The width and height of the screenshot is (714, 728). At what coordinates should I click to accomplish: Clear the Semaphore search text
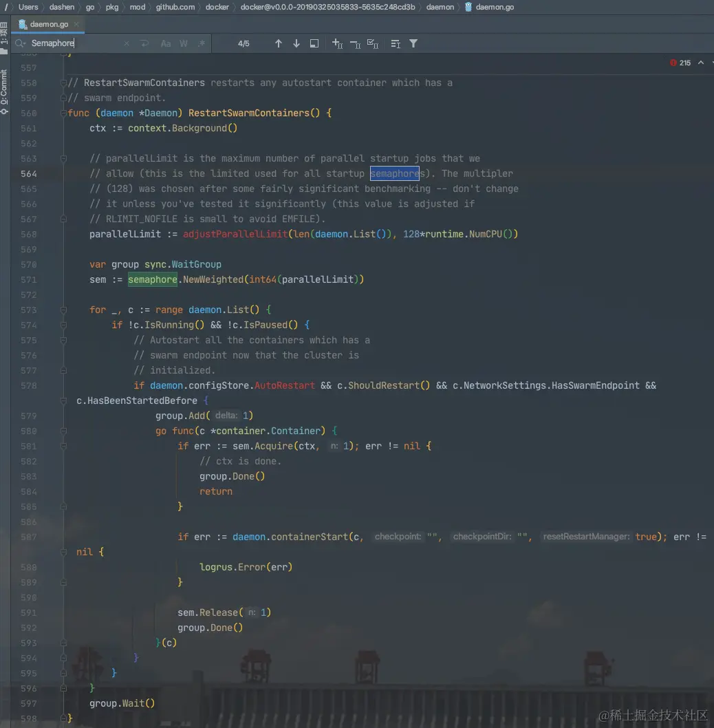127,43
